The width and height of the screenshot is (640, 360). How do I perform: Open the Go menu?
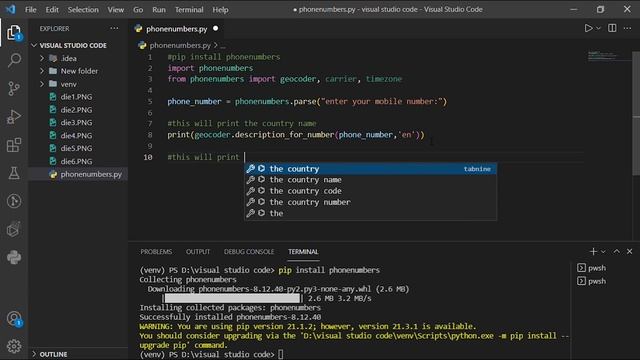tap(138, 9)
